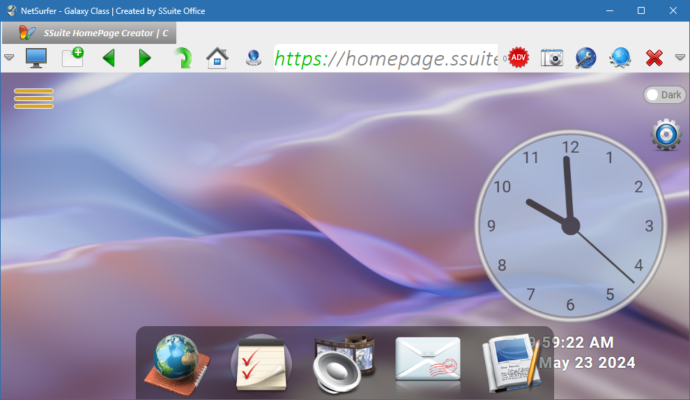Go to the home page icon

(217, 58)
